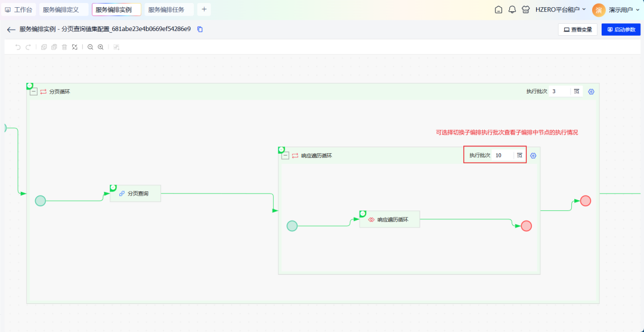Open settings gear of 分页循环 container
The width and height of the screenshot is (644, 332).
click(592, 91)
